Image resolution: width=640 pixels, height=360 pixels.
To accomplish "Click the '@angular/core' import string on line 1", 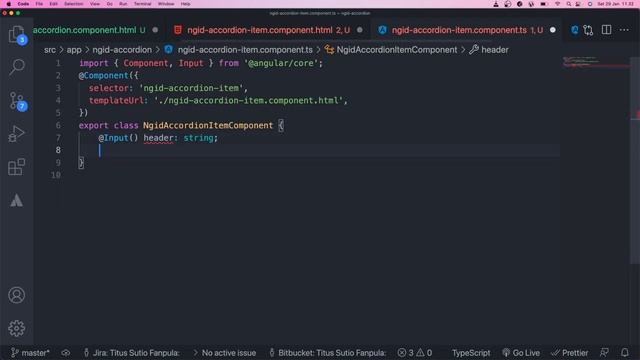I will pyautogui.click(x=281, y=63).
